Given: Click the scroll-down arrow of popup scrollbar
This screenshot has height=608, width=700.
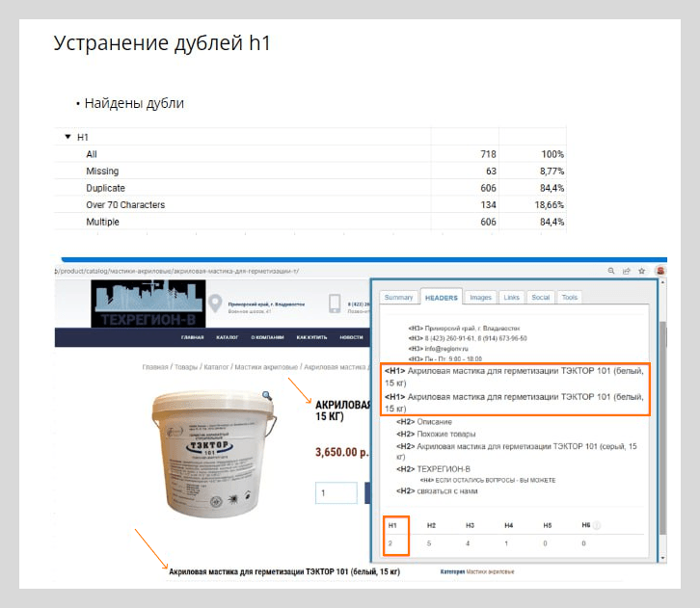Looking at the screenshot, I should click(663, 558).
